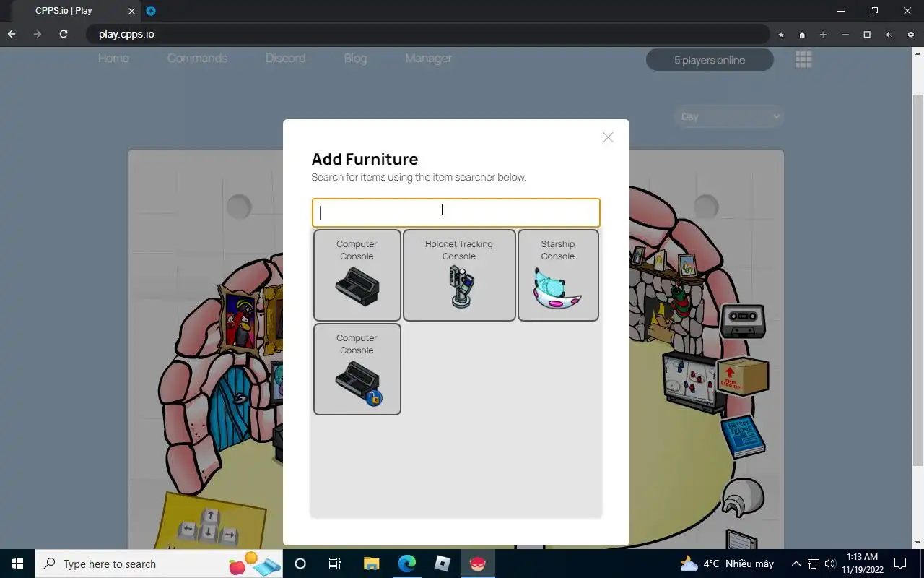This screenshot has width=924, height=578.
Task: Open the volume tray icon
Action: coord(829,564)
